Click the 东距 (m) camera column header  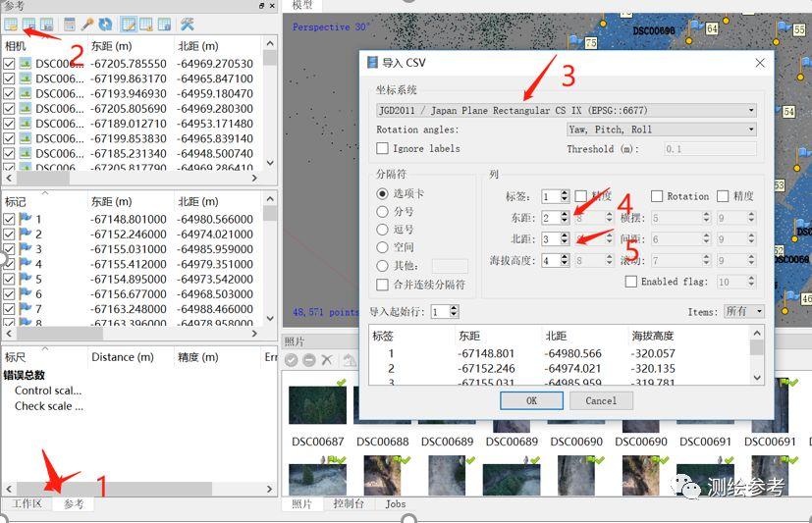pyautogui.click(x=130, y=46)
